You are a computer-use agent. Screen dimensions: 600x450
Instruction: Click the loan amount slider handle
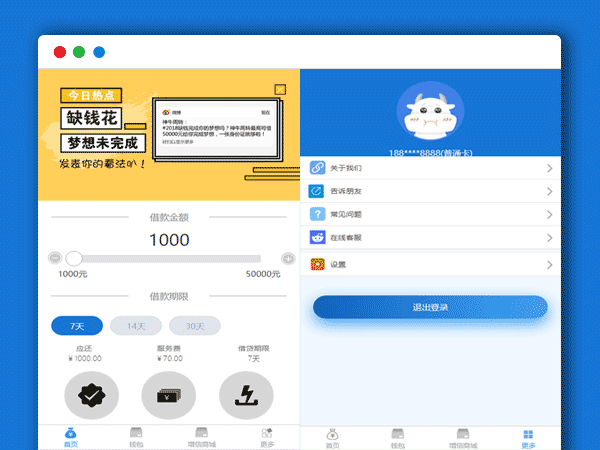(74, 259)
